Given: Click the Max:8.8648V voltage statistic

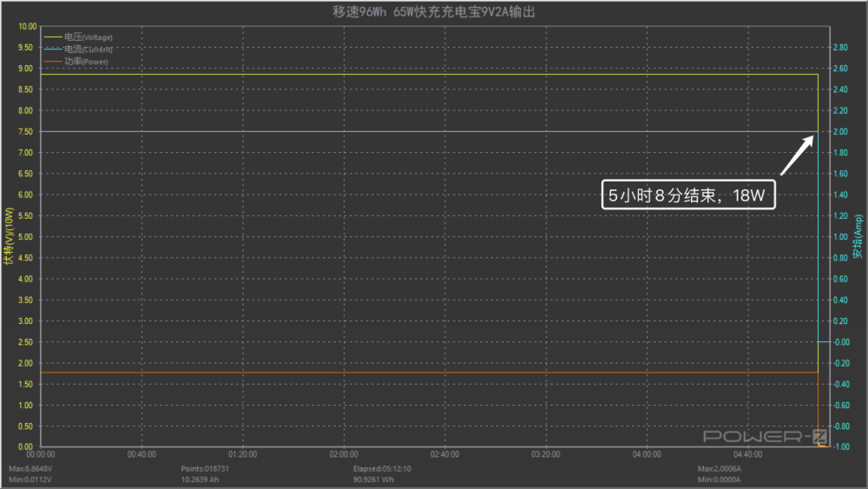Looking at the screenshot, I should 30,468.
